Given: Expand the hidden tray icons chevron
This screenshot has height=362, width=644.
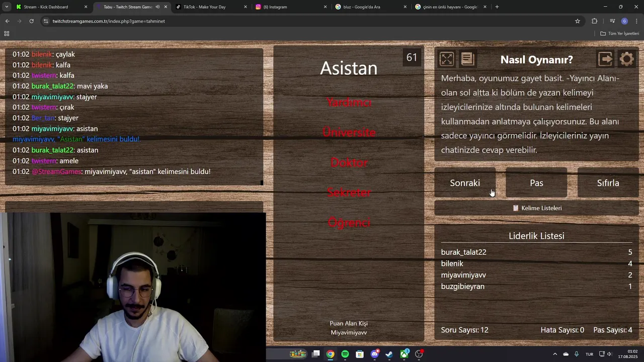Looking at the screenshot, I should [x=555, y=354].
